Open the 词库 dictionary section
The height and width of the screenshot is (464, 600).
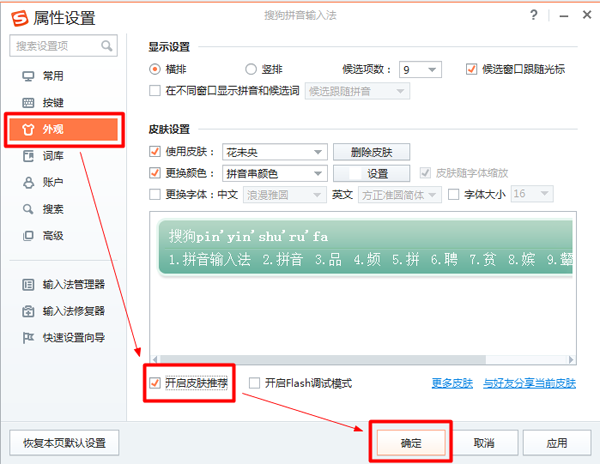click(x=64, y=156)
